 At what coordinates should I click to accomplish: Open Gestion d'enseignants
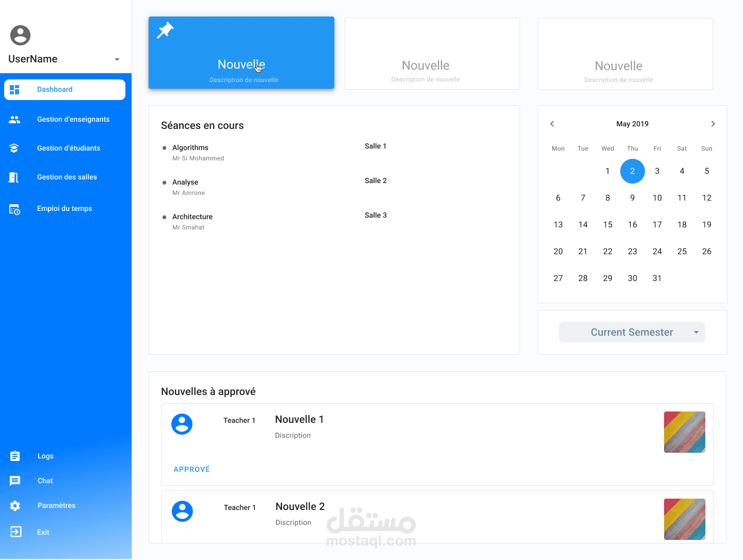click(73, 120)
